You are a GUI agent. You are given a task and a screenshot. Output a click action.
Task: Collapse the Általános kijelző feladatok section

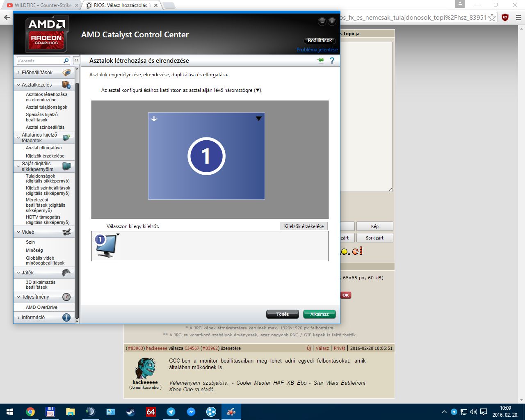point(18,137)
